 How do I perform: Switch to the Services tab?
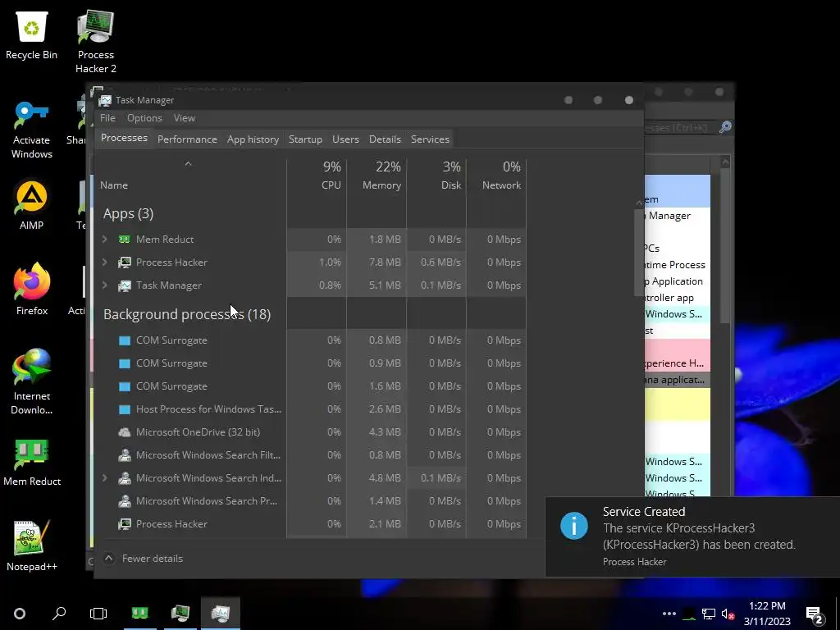(430, 139)
